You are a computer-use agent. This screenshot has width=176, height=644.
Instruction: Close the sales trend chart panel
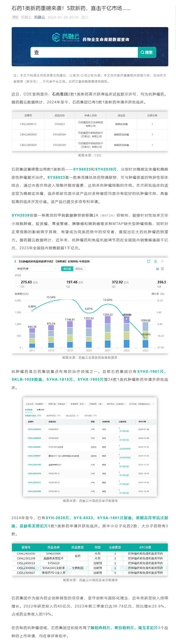[162, 261]
